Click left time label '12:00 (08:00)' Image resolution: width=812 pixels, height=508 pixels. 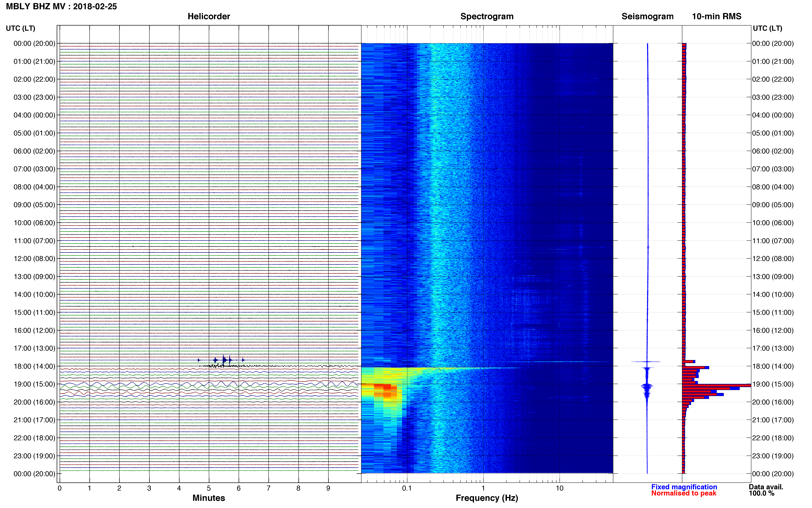click(34, 259)
